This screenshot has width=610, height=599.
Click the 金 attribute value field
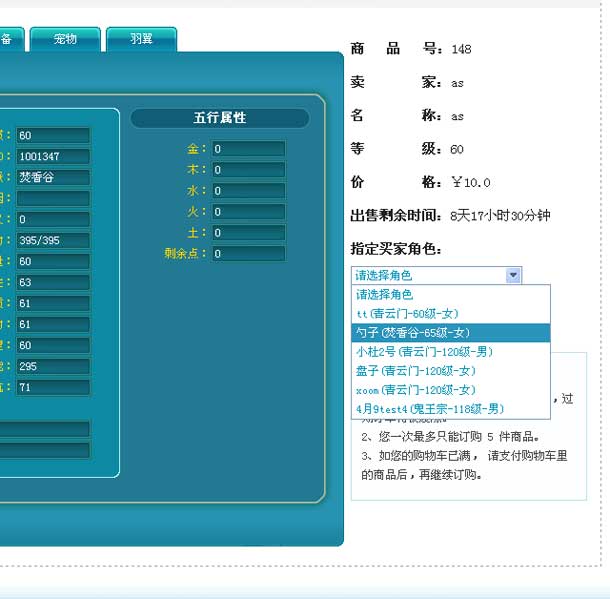pyautogui.click(x=247, y=149)
